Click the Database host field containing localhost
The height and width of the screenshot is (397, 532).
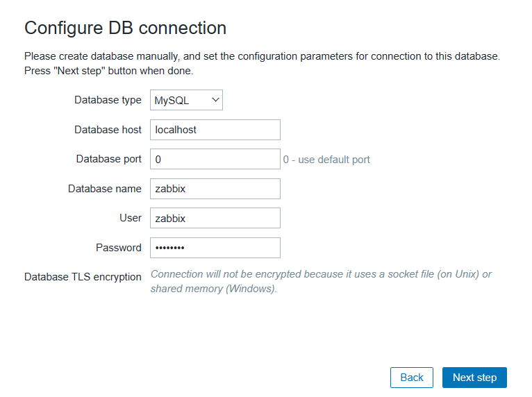click(215, 130)
